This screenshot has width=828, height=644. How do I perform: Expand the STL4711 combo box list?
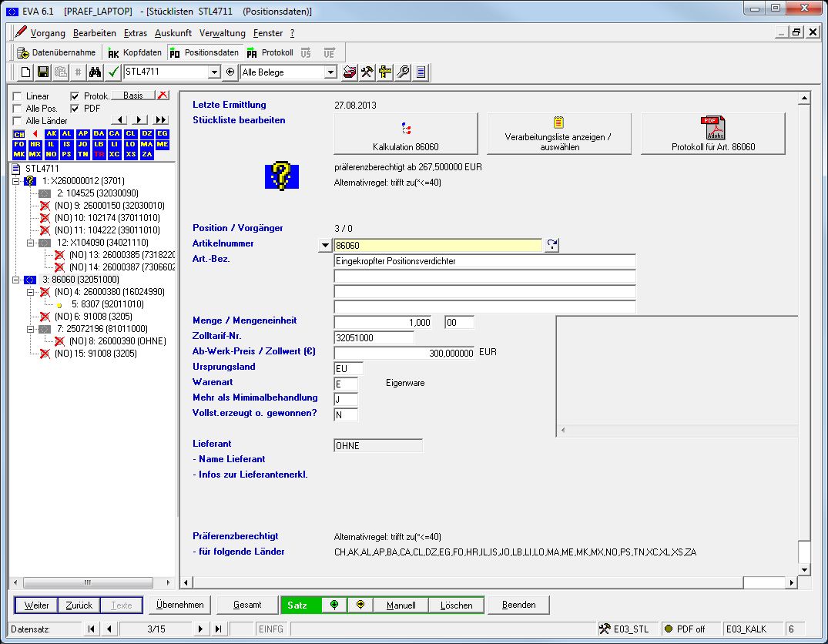(x=214, y=72)
